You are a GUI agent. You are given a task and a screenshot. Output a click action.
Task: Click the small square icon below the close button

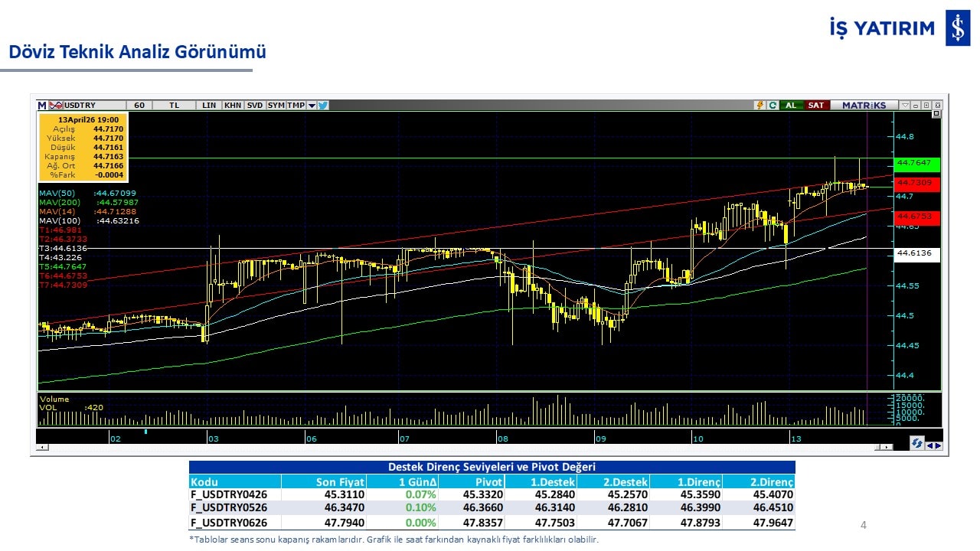[936, 114]
